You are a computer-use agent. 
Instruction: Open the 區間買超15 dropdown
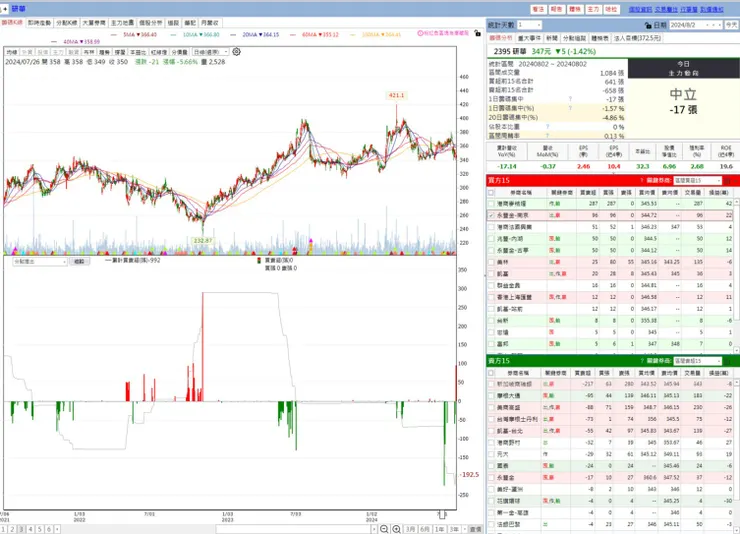tap(698, 180)
